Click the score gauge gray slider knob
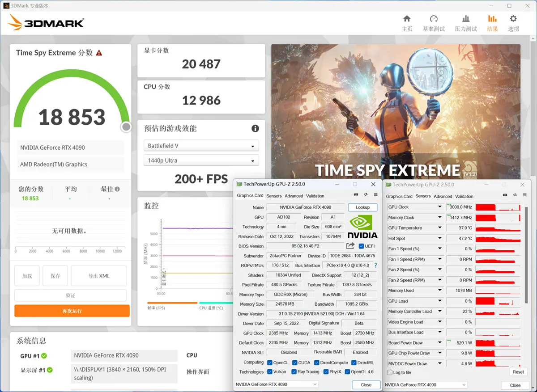The height and width of the screenshot is (392, 537). coord(126,127)
